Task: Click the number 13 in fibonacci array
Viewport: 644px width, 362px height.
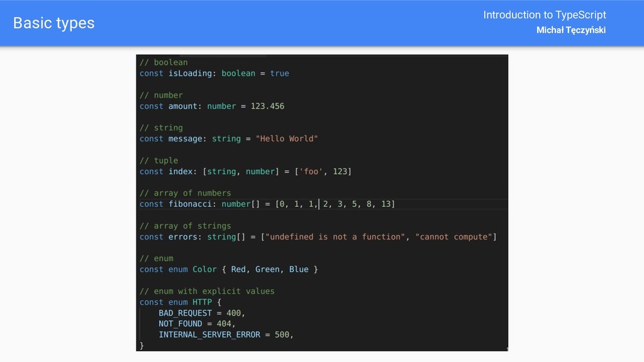Action: (386, 204)
